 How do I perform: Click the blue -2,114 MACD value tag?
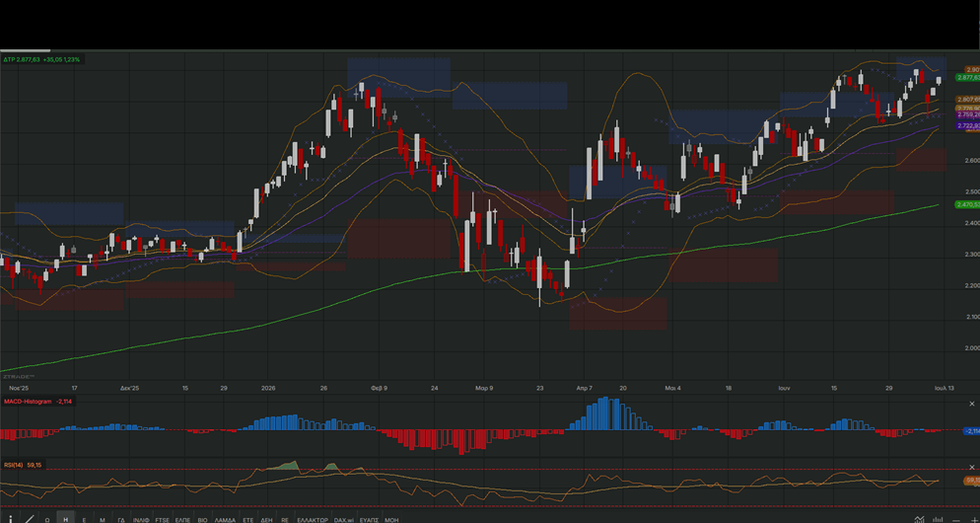(x=972, y=431)
